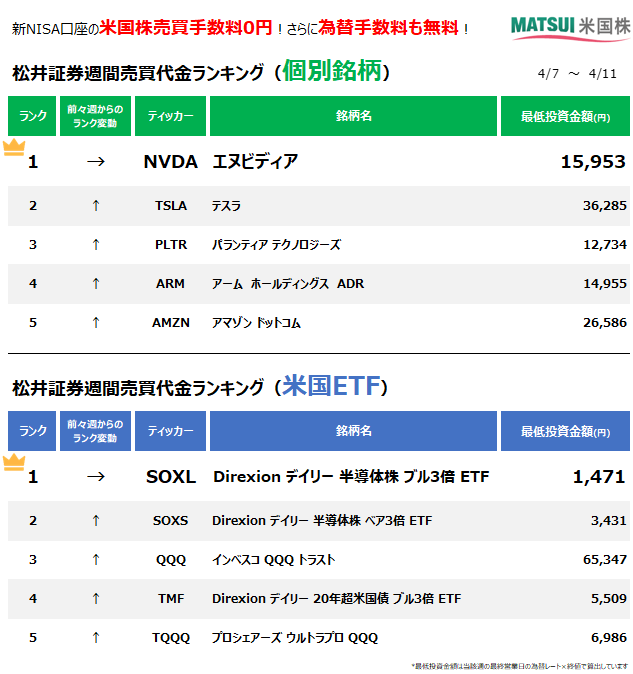Click the AMZN ticker
The width and height of the screenshot is (633, 674).
[x=171, y=323]
